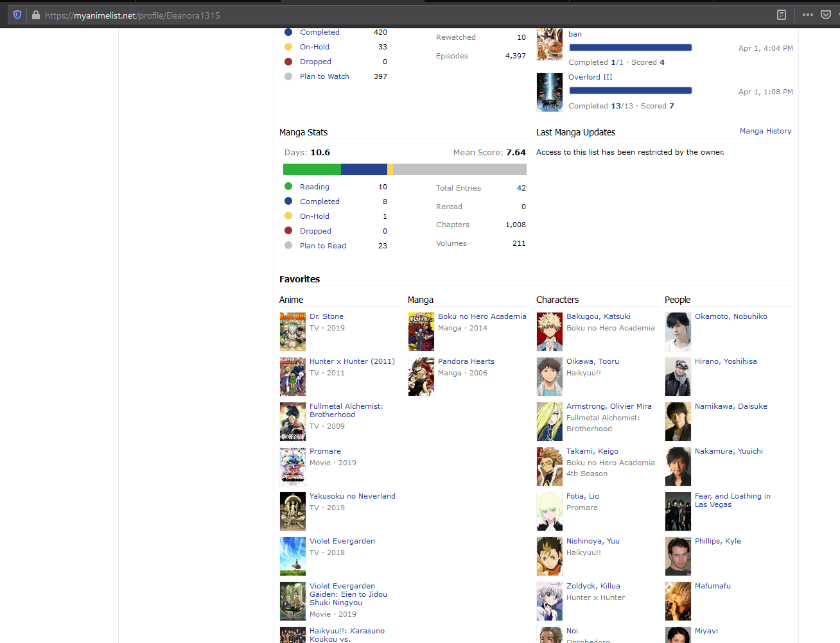The image size is (840, 643).
Task: Click Boku no Hero Academia manga cover
Action: coord(421,332)
